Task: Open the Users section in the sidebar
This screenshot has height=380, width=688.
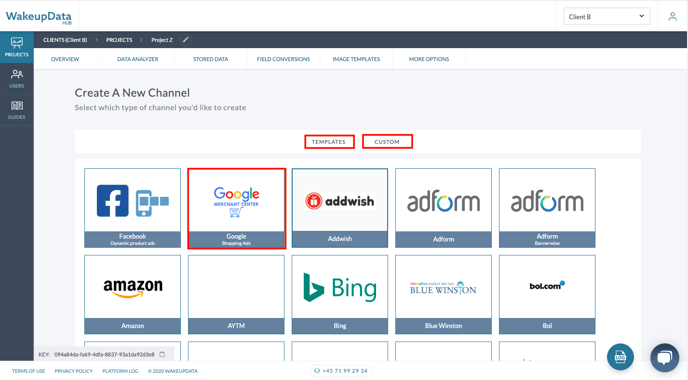Action: tap(17, 79)
